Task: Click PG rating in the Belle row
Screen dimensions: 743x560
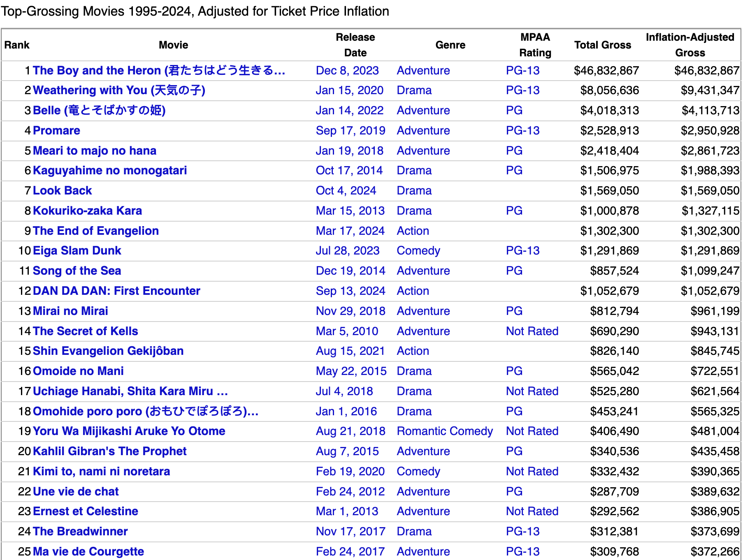Action: pyautogui.click(x=514, y=110)
